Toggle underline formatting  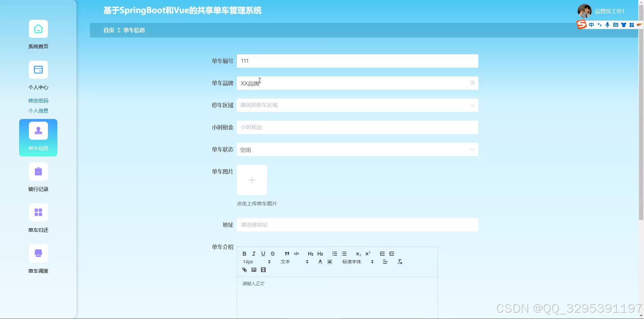click(x=263, y=254)
